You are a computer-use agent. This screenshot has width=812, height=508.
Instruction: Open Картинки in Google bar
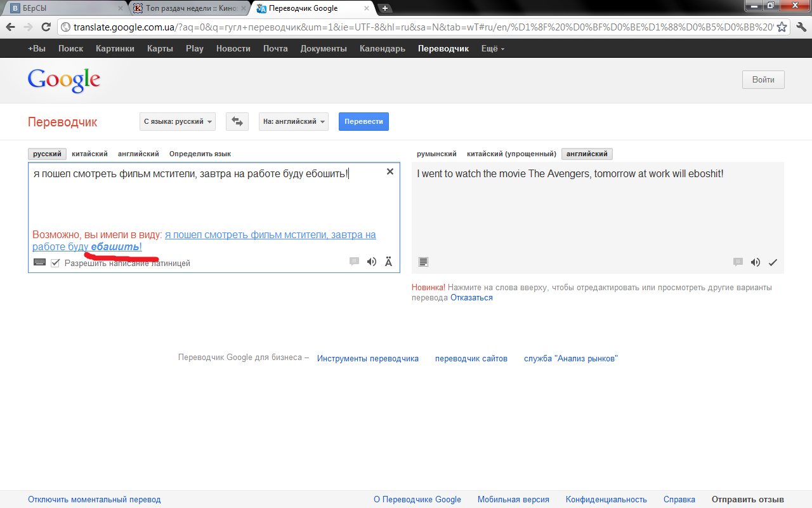(x=115, y=48)
